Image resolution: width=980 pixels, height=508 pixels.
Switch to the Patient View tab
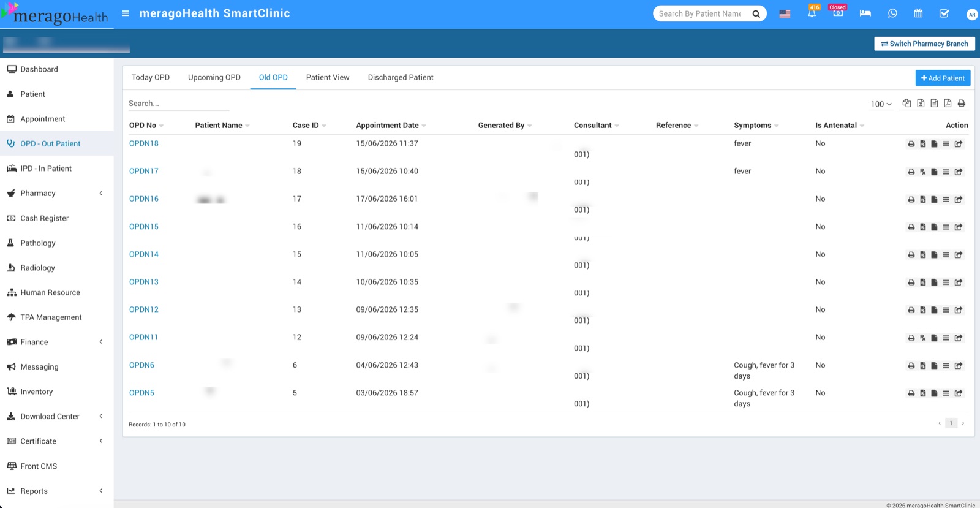pos(328,77)
